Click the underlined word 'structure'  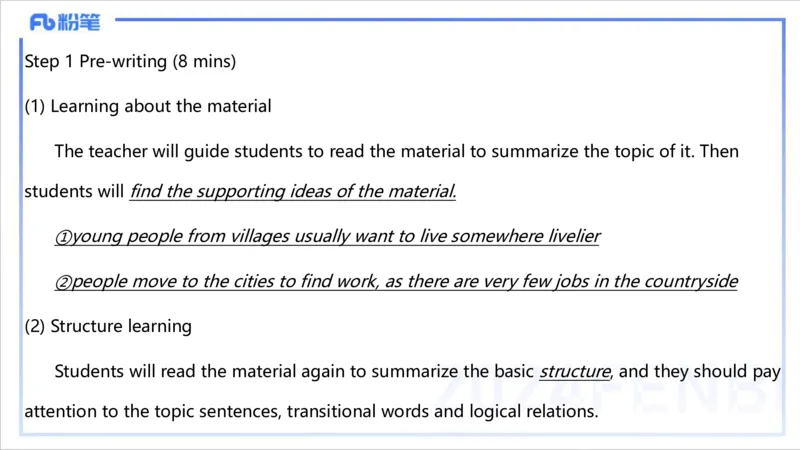pos(574,371)
